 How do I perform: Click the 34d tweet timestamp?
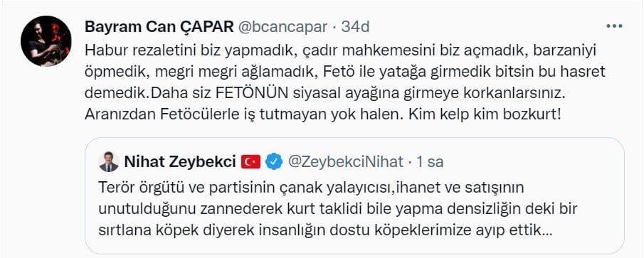coord(356,27)
